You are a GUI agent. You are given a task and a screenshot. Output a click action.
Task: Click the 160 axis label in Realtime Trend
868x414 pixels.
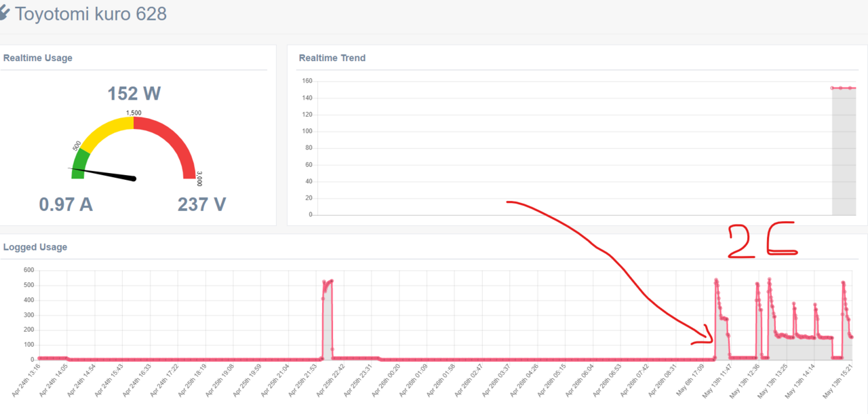(x=307, y=81)
